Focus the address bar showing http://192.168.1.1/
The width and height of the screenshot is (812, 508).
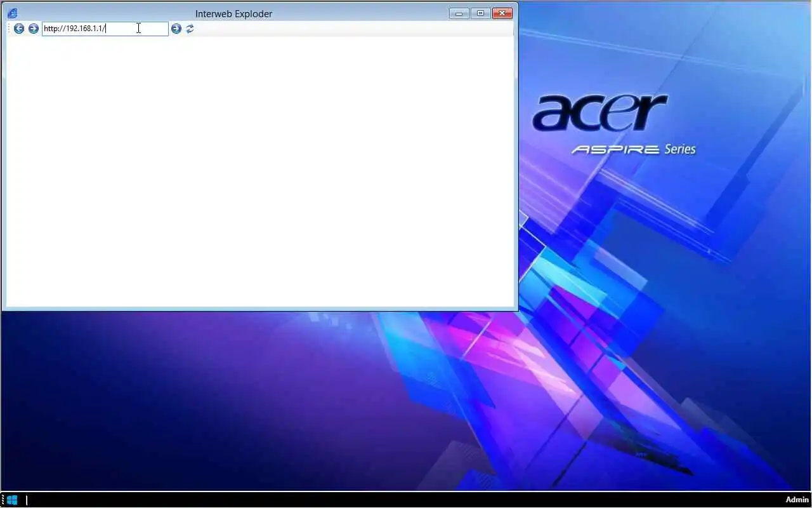click(105, 29)
